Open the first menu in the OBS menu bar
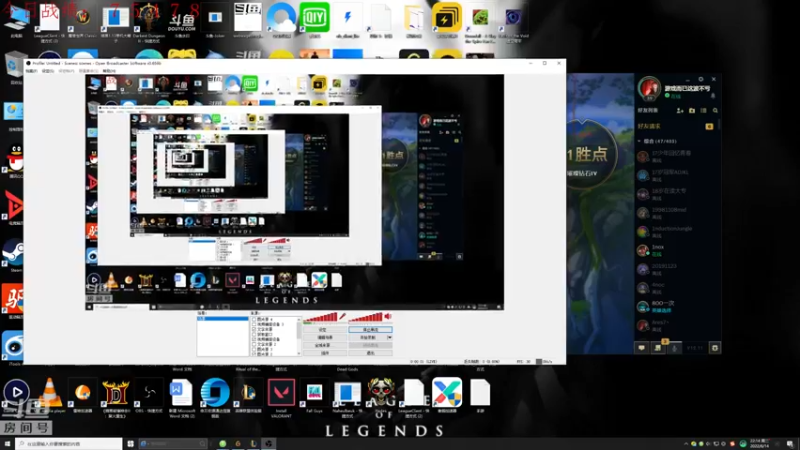This screenshot has height=450, width=800. pos(32,71)
